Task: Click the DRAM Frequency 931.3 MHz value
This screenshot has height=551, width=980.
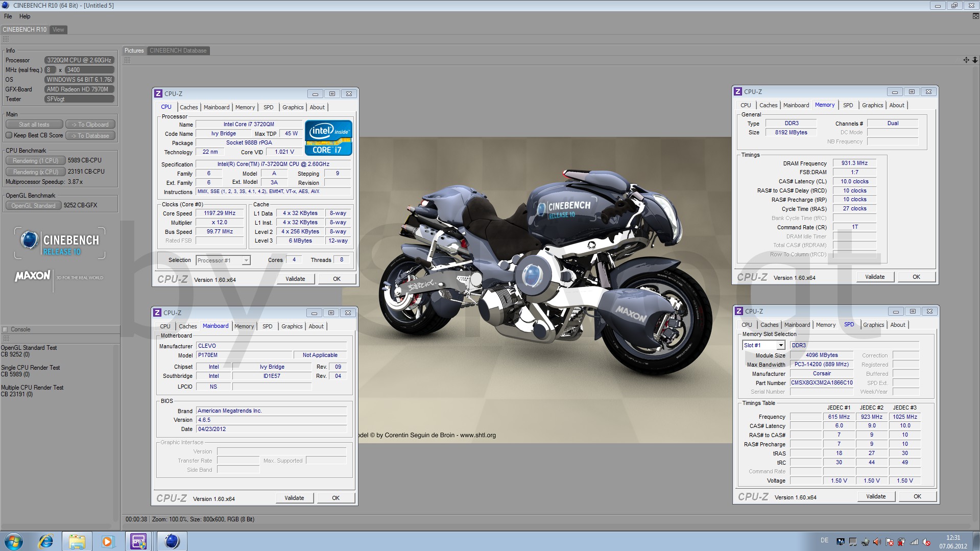Action: (x=854, y=163)
